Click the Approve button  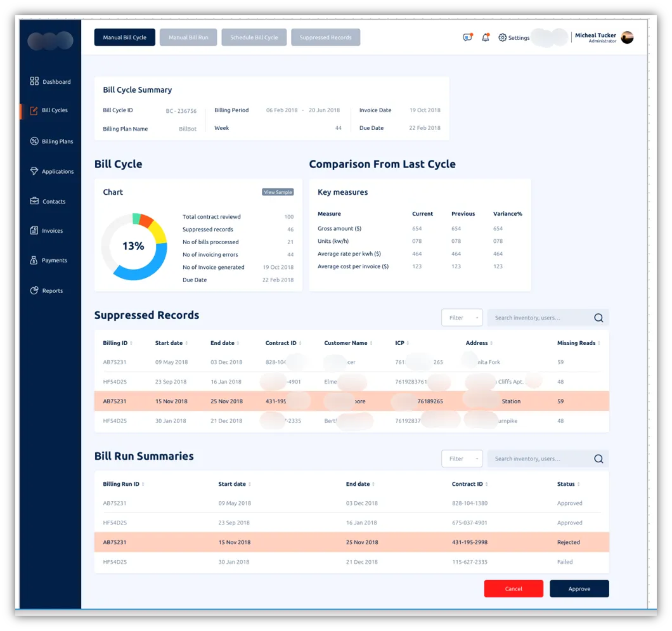579,589
